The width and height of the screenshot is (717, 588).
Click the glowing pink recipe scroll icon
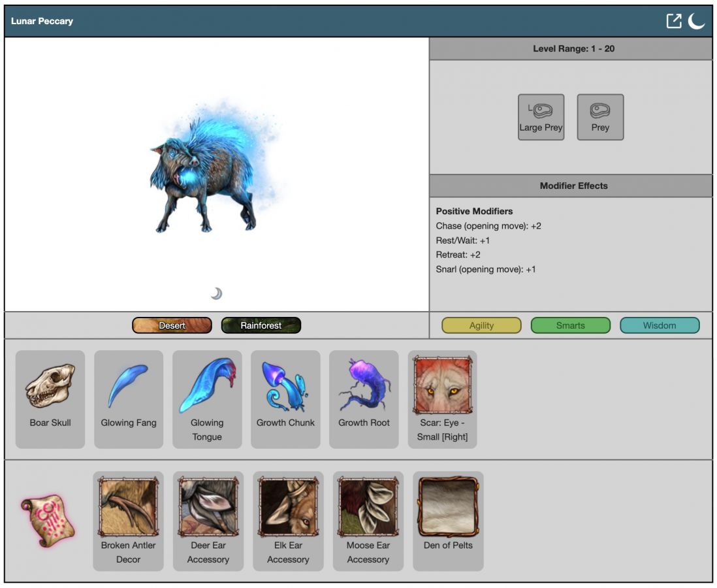pos(47,521)
